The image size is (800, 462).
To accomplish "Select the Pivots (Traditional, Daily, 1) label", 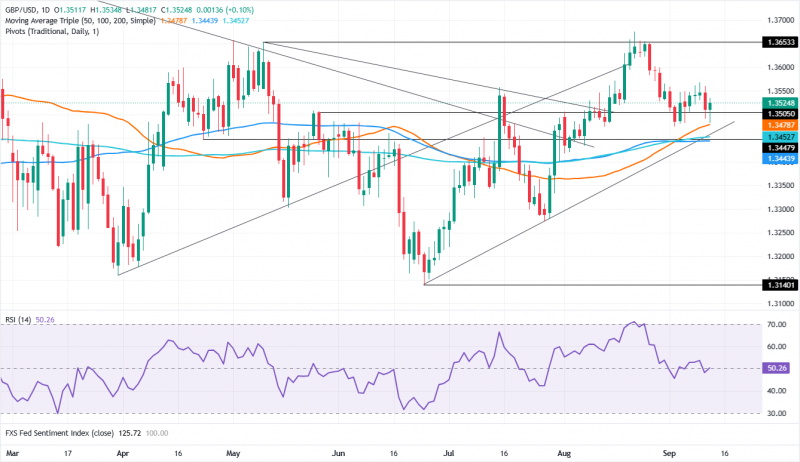I will pyautogui.click(x=52, y=32).
